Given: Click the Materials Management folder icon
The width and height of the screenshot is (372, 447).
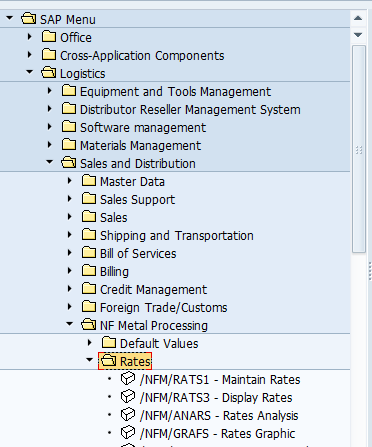Looking at the screenshot, I should click(69, 145).
